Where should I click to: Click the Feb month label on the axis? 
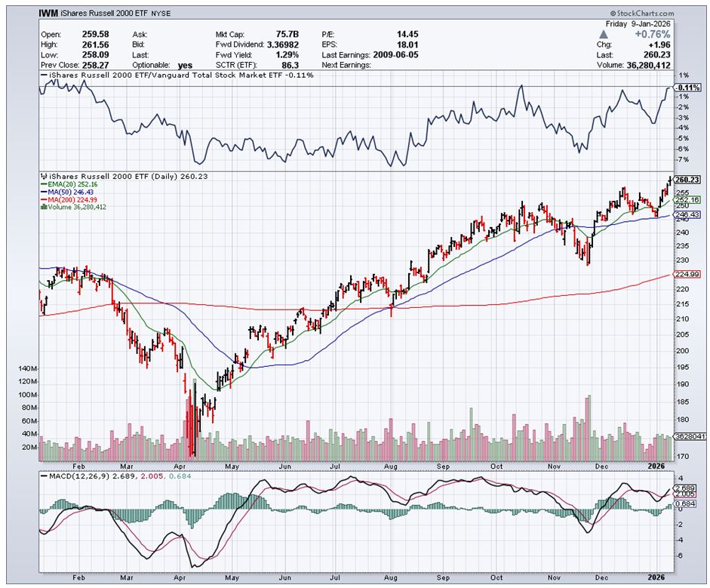tap(78, 466)
